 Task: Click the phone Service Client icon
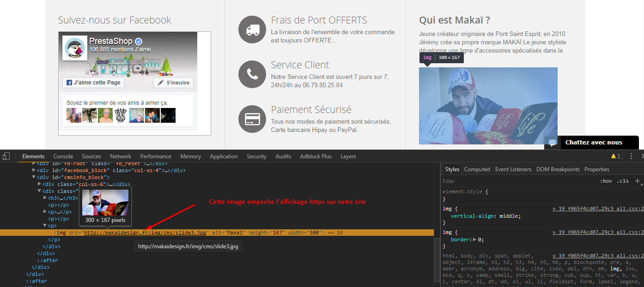[x=252, y=74]
